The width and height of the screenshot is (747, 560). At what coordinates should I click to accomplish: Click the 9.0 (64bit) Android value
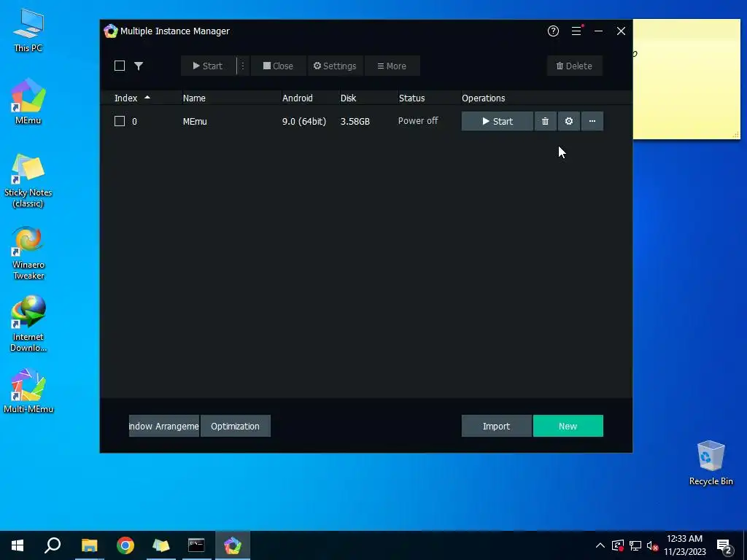pyautogui.click(x=304, y=122)
